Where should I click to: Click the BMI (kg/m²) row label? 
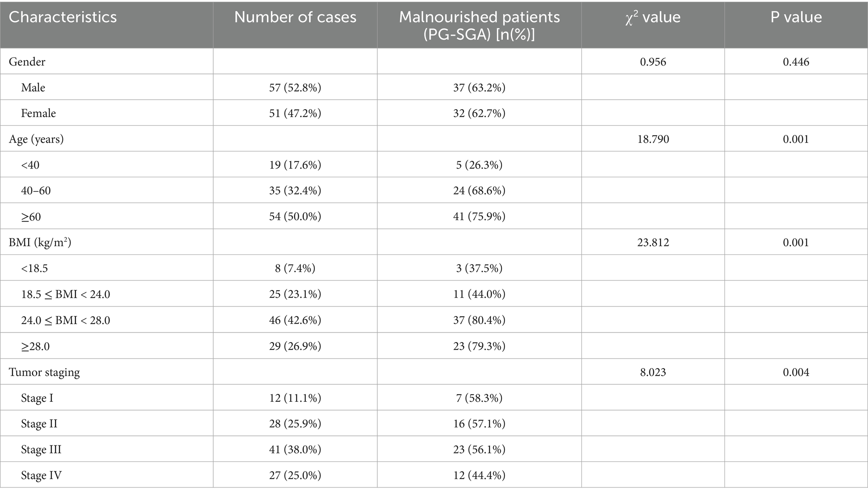pyautogui.click(x=40, y=242)
